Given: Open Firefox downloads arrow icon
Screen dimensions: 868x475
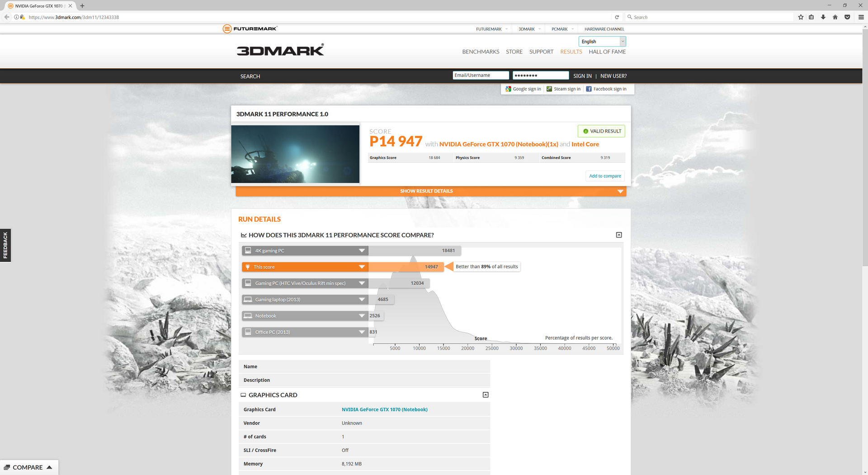Looking at the screenshot, I should click(823, 17).
